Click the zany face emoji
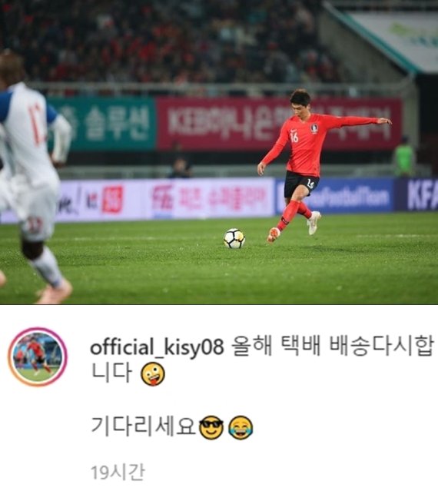Screen dimensions: 438x504 [153, 374]
